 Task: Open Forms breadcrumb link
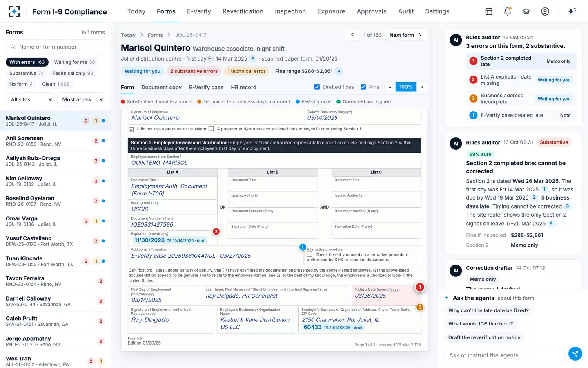(155, 35)
